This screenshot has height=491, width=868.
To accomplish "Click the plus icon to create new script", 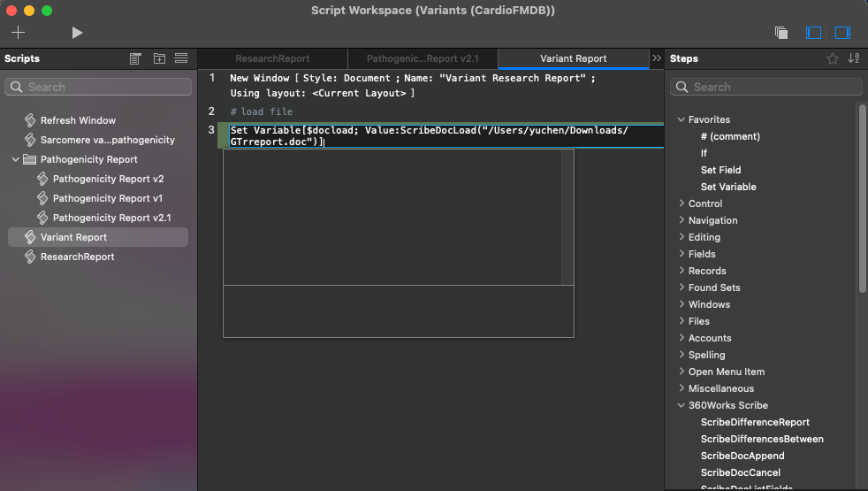I will pyautogui.click(x=18, y=33).
